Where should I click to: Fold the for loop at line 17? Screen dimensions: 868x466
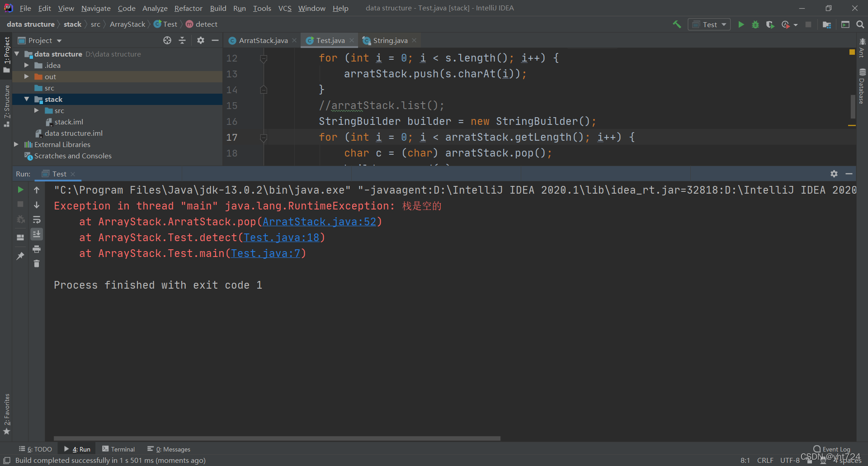tap(264, 138)
